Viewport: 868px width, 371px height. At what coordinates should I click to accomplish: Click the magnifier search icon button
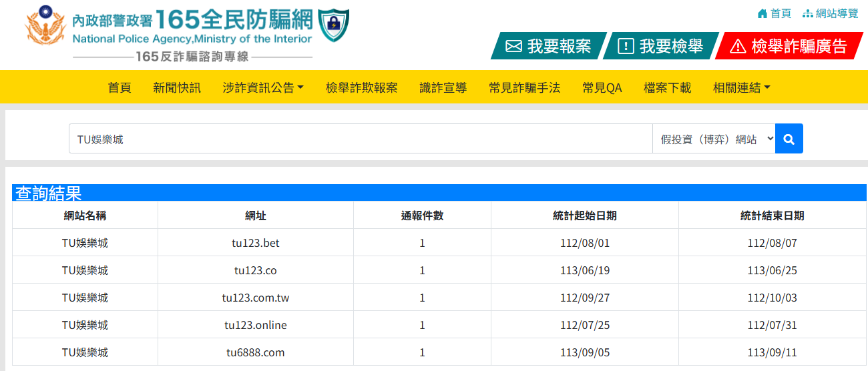pos(789,139)
